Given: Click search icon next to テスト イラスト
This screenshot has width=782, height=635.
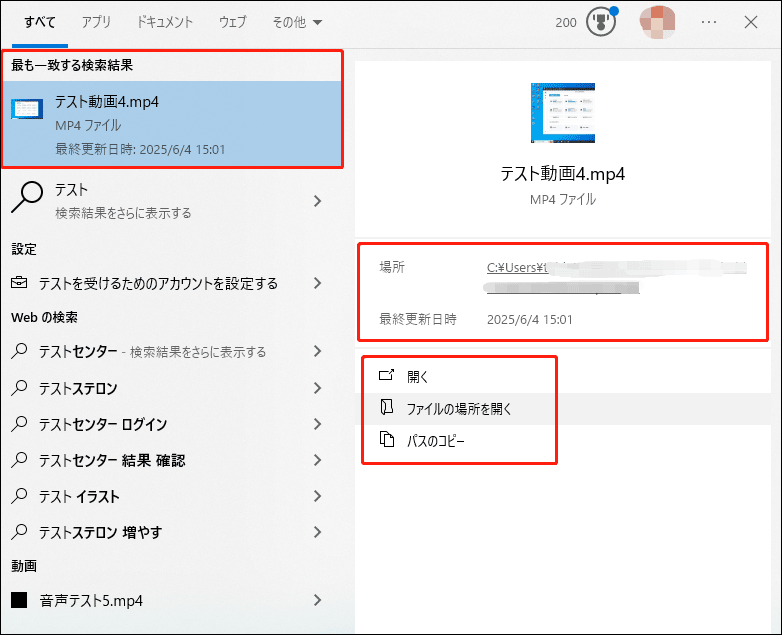Looking at the screenshot, I should tap(19, 496).
